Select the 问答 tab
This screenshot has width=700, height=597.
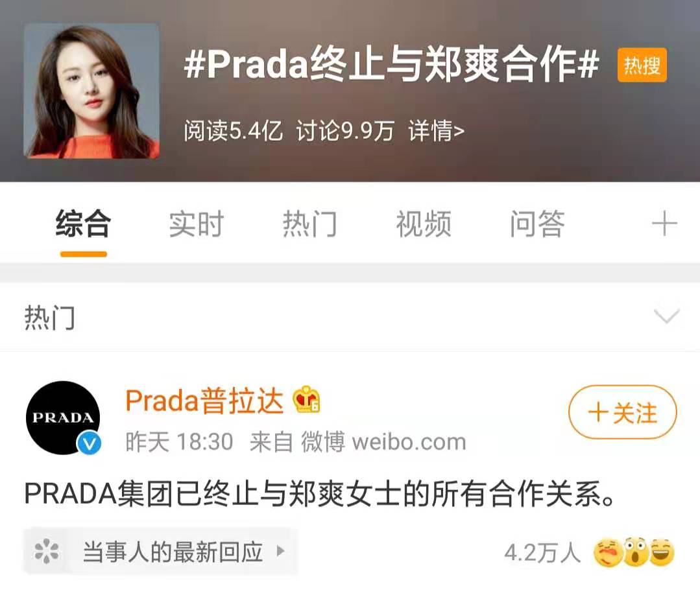point(538,224)
